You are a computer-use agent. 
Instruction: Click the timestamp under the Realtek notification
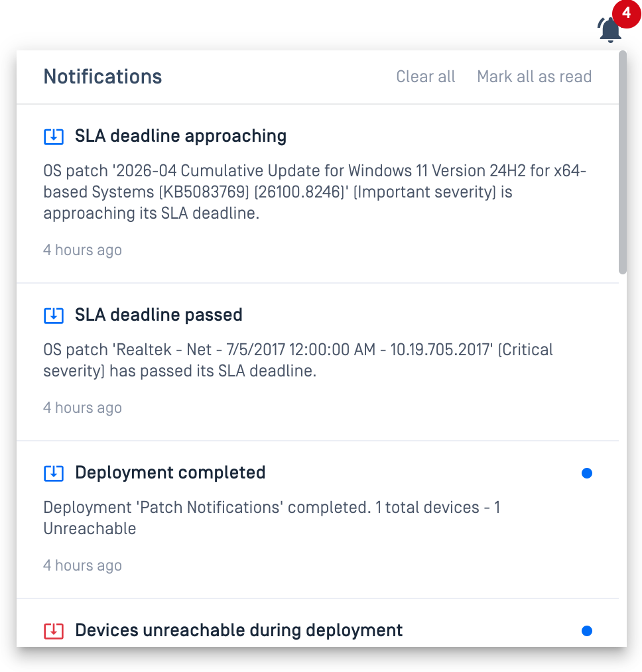click(82, 408)
